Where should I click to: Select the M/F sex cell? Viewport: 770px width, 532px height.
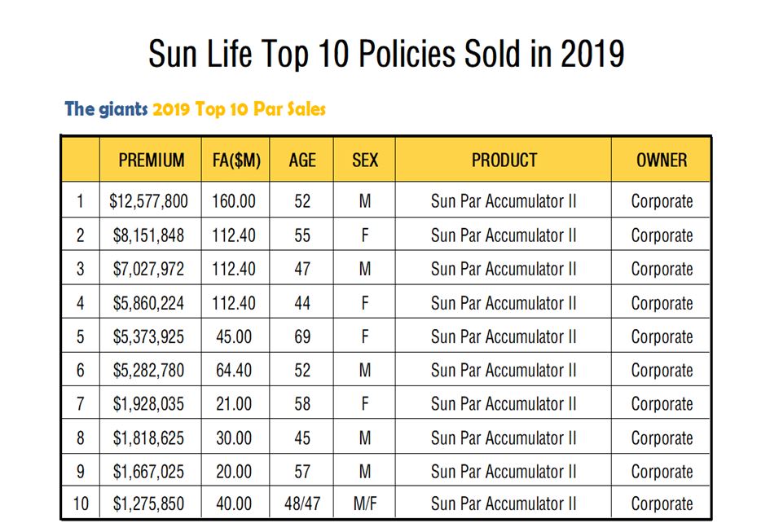(x=364, y=504)
